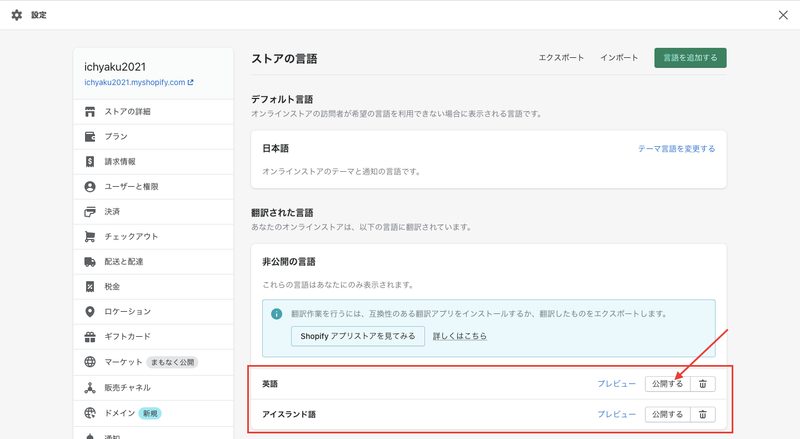Click the 日本語 default language label
Image resolution: width=800 pixels, height=439 pixels.
tap(276, 149)
